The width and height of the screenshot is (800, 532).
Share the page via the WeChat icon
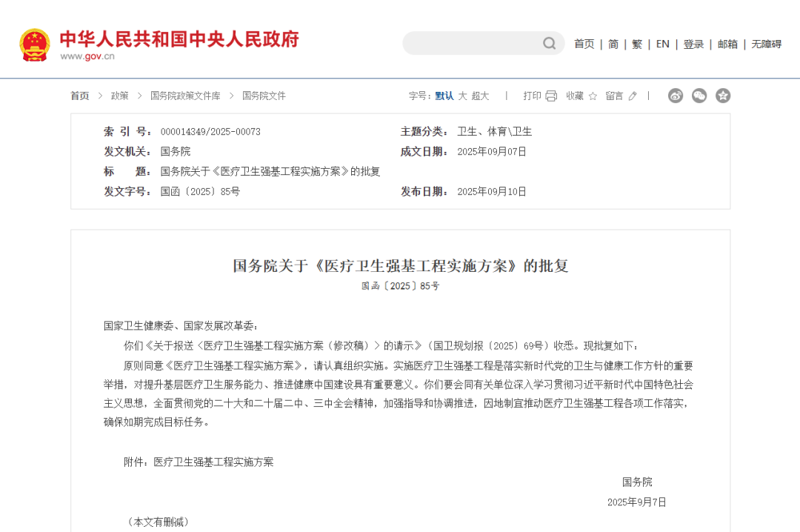pyautogui.click(x=699, y=96)
